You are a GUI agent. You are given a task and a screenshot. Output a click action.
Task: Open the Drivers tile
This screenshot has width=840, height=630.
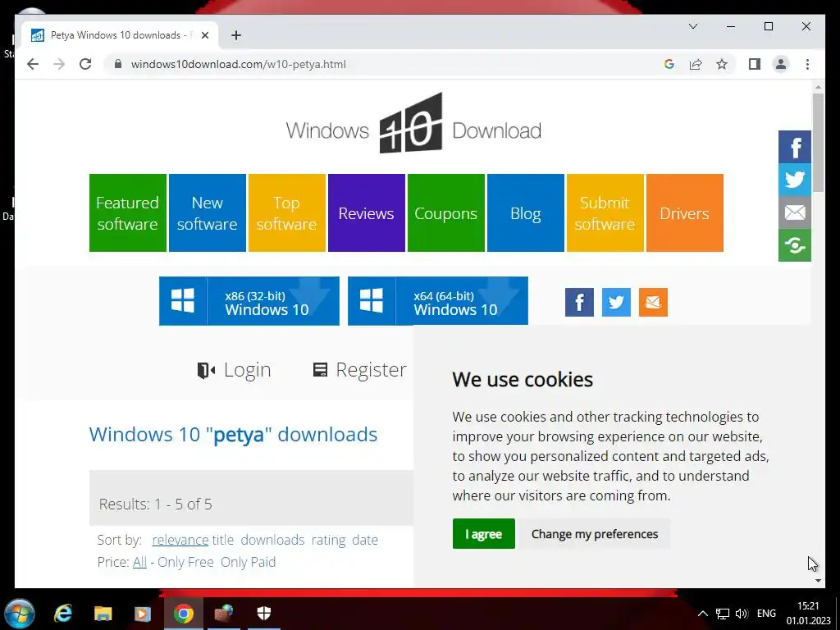click(x=685, y=212)
